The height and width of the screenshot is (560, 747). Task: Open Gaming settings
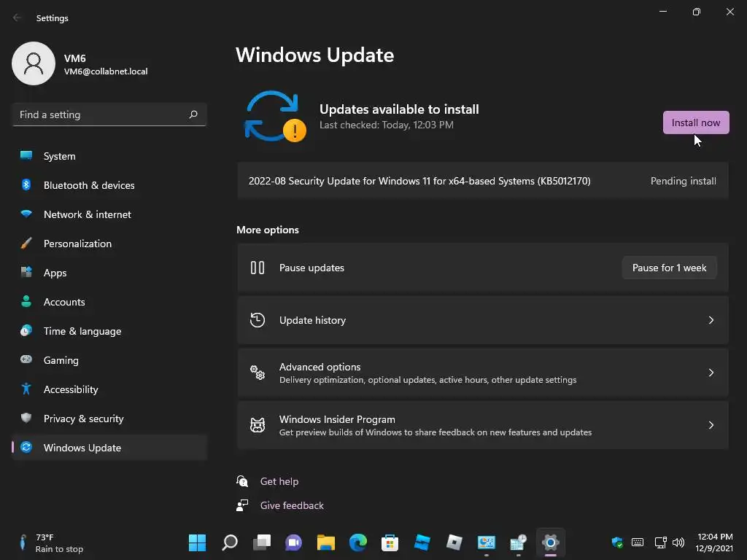[109, 360]
